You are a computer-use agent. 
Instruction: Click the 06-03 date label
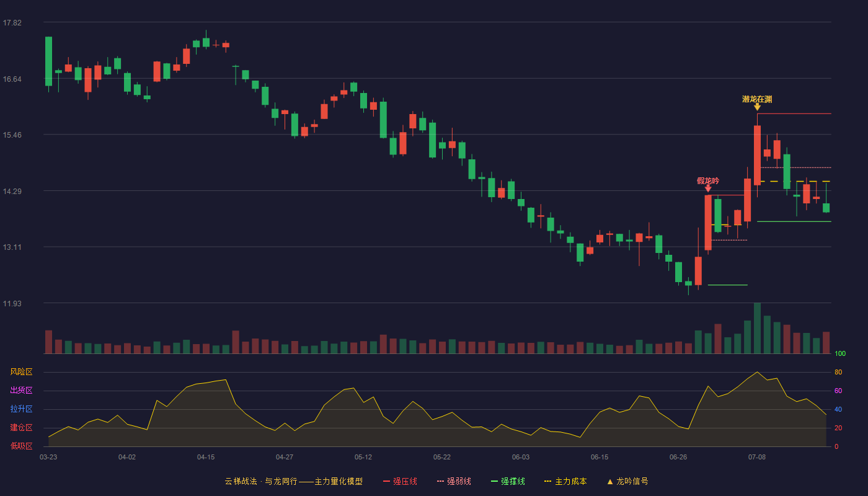click(x=521, y=457)
